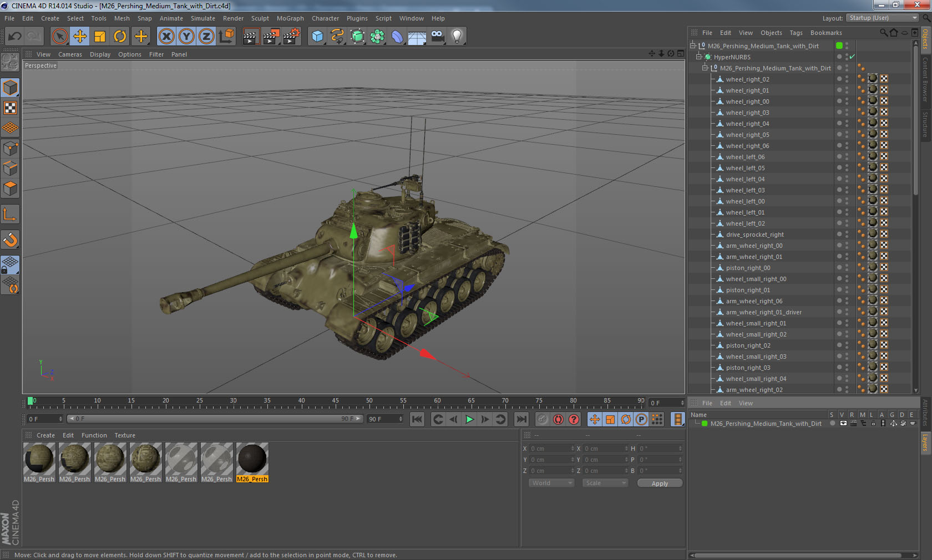Toggle HyperNURBS enabled green checkmark
This screenshot has height=560, width=932.
coord(852,57)
